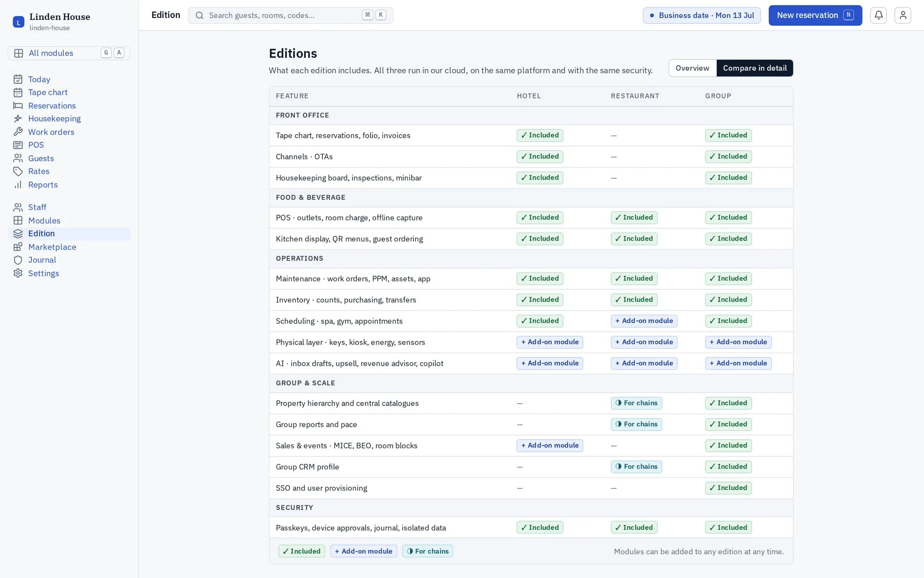Open the Staff page from sidebar
Image resolution: width=924 pixels, height=578 pixels.
tap(37, 207)
